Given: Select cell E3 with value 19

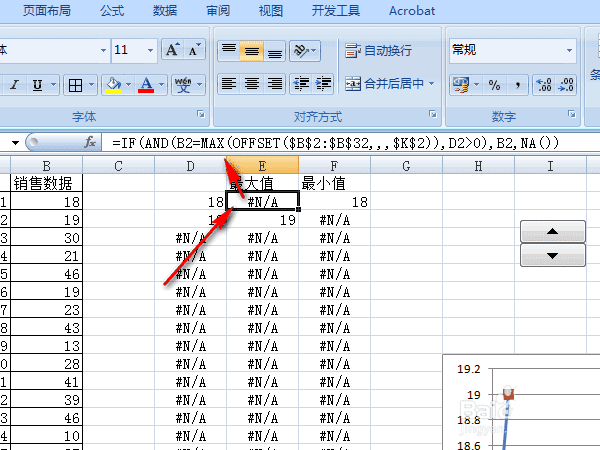Looking at the screenshot, I should [262, 220].
